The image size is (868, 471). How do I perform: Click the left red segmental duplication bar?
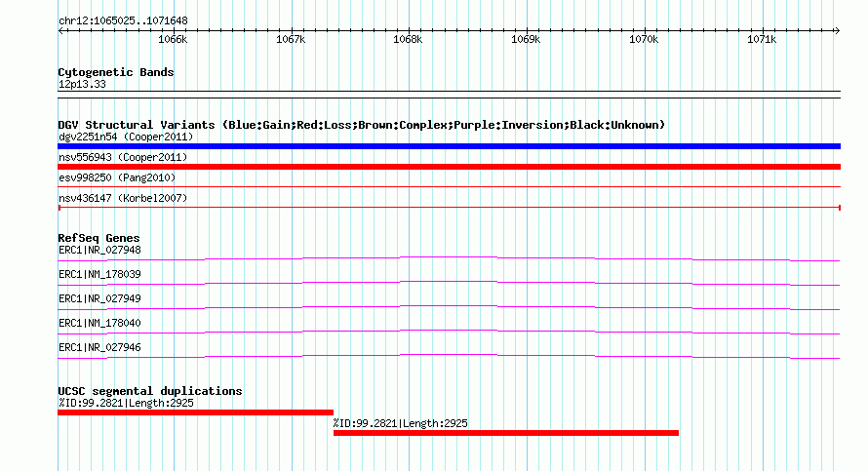pos(195,412)
